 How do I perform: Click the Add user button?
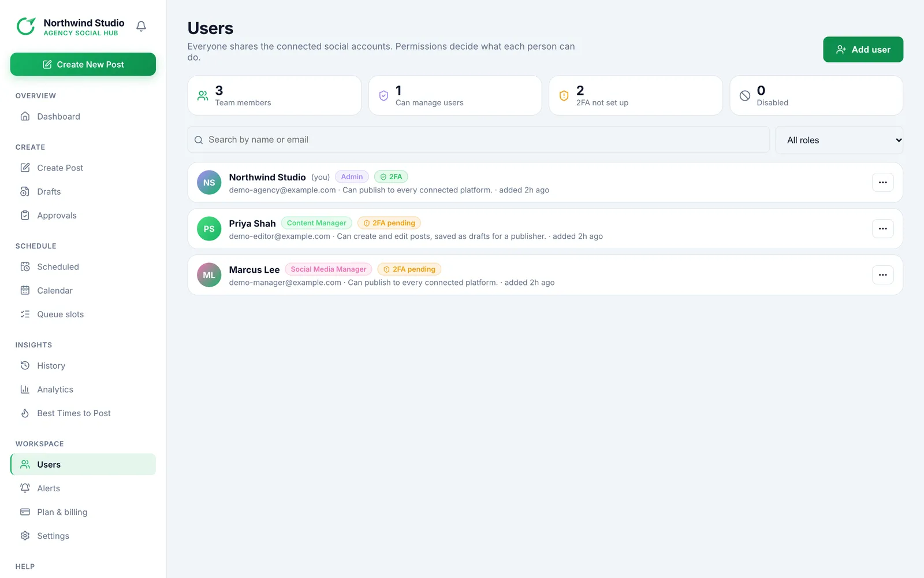[x=863, y=50]
